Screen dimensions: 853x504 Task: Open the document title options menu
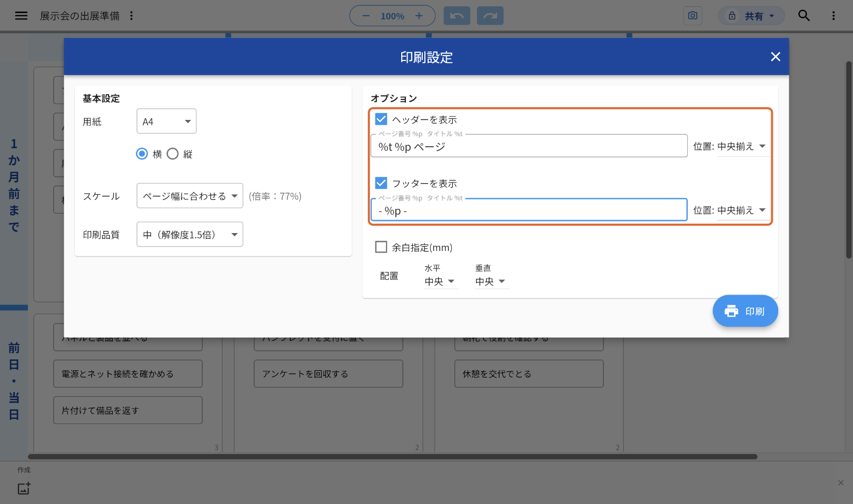click(132, 16)
